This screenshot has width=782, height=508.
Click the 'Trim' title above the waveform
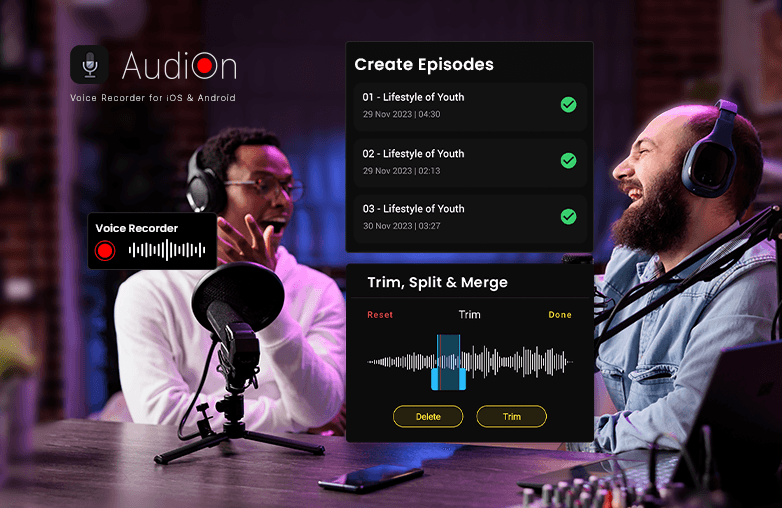click(x=469, y=315)
